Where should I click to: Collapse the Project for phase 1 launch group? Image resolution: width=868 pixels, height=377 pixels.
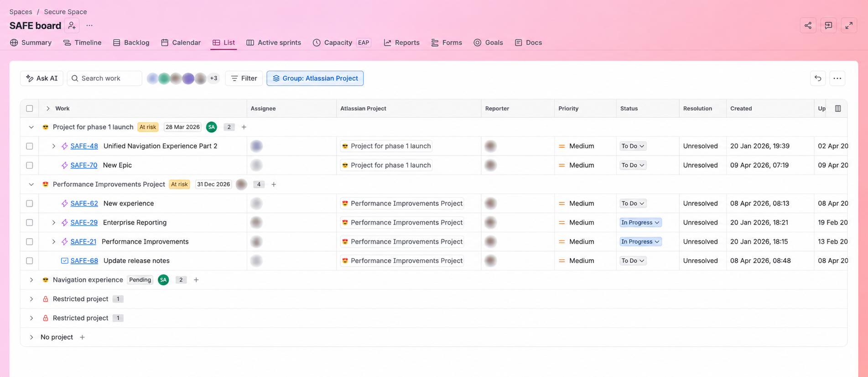[31, 127]
